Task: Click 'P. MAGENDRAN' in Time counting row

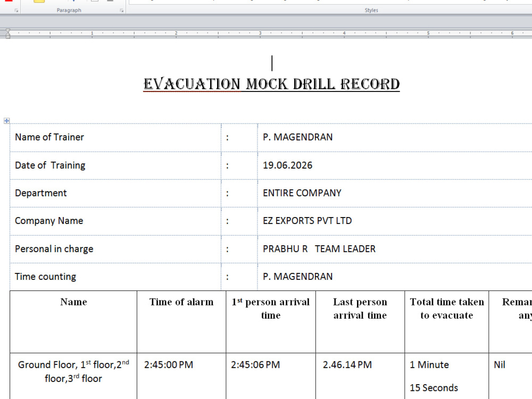Action: click(297, 277)
